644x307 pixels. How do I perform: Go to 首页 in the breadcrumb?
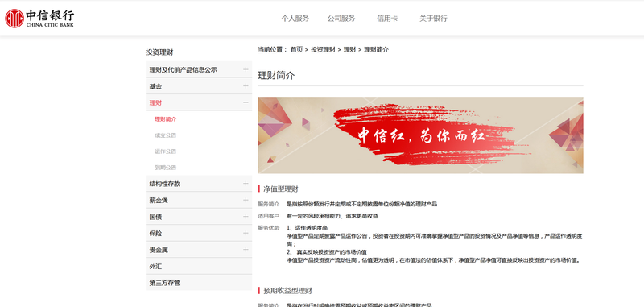point(296,49)
